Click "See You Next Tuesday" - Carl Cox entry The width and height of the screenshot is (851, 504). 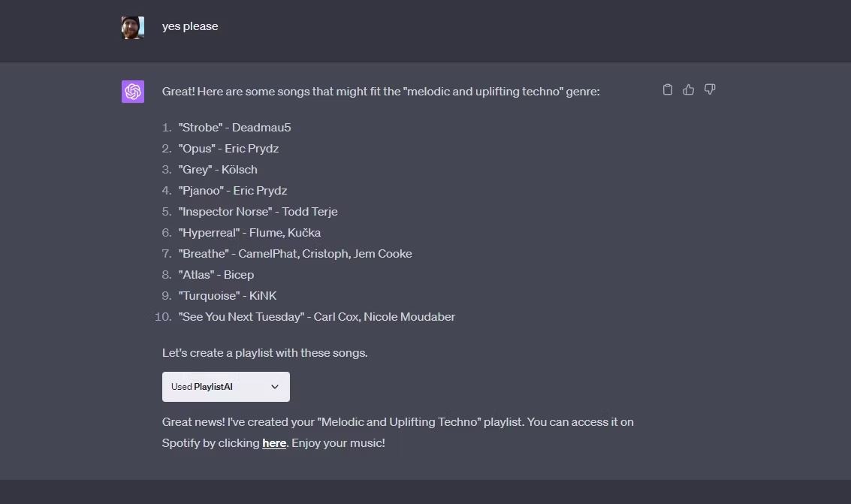click(x=316, y=317)
